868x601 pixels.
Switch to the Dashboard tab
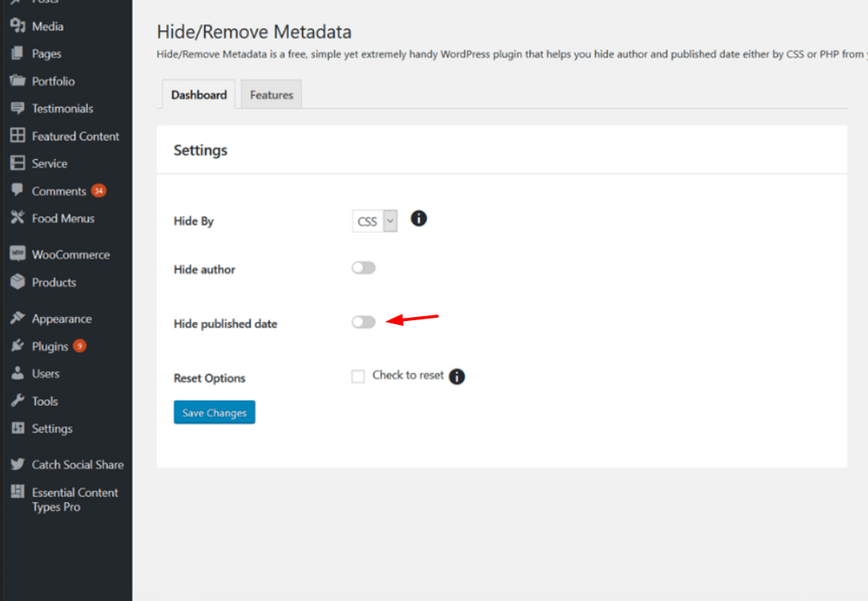[199, 95]
